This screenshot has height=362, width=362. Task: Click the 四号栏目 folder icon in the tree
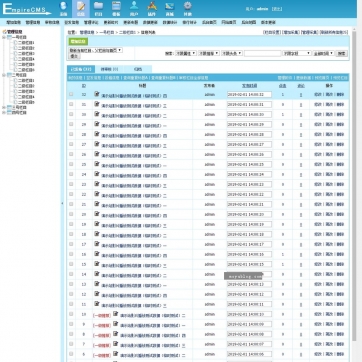point(9,113)
